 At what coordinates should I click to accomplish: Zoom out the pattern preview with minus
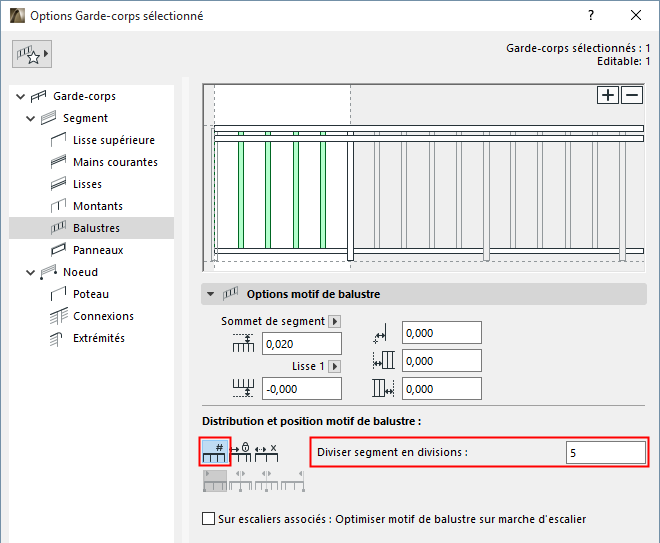(632, 95)
